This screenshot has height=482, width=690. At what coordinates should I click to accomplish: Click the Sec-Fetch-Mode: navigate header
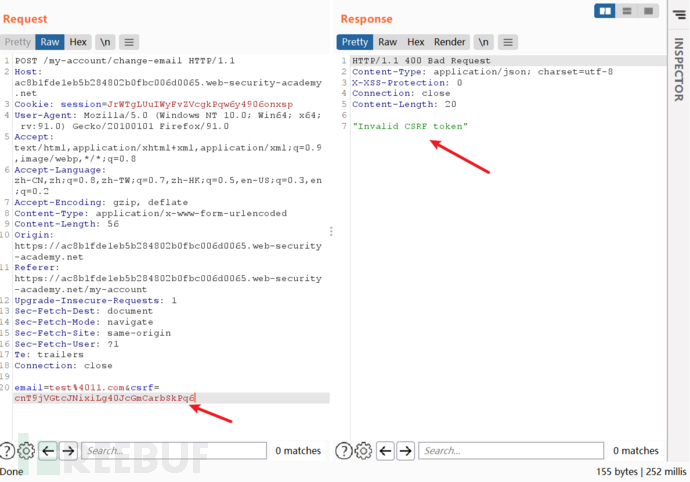click(x=84, y=322)
